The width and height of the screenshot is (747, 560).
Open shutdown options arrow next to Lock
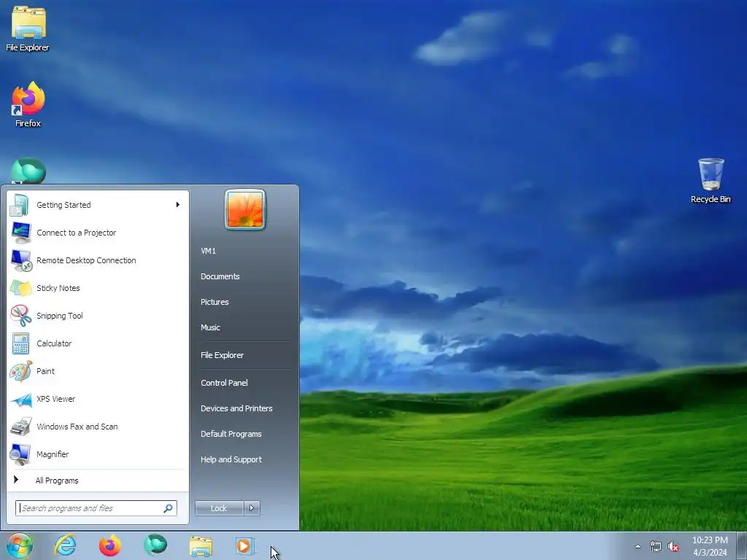(x=252, y=508)
